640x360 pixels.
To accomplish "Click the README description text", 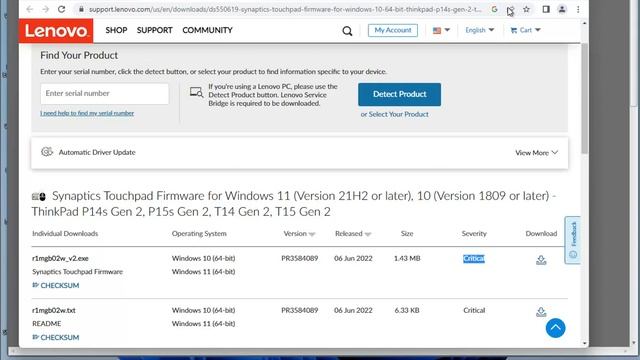I will (x=47, y=323).
